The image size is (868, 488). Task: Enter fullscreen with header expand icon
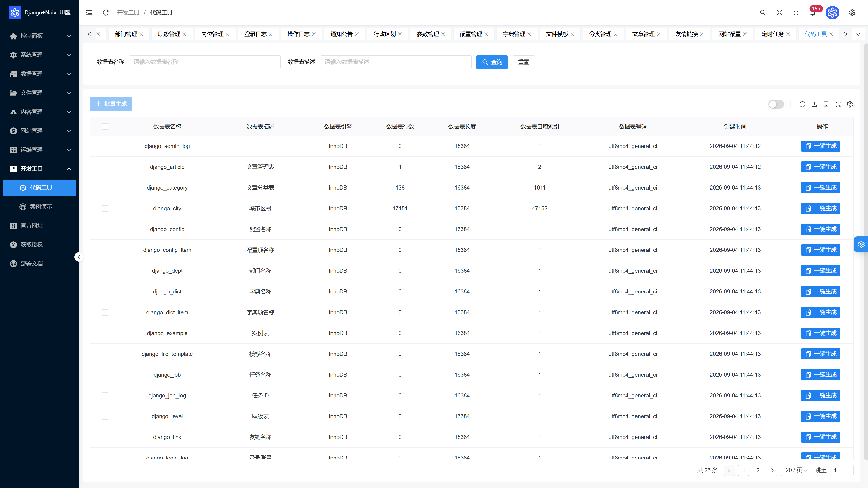click(779, 12)
